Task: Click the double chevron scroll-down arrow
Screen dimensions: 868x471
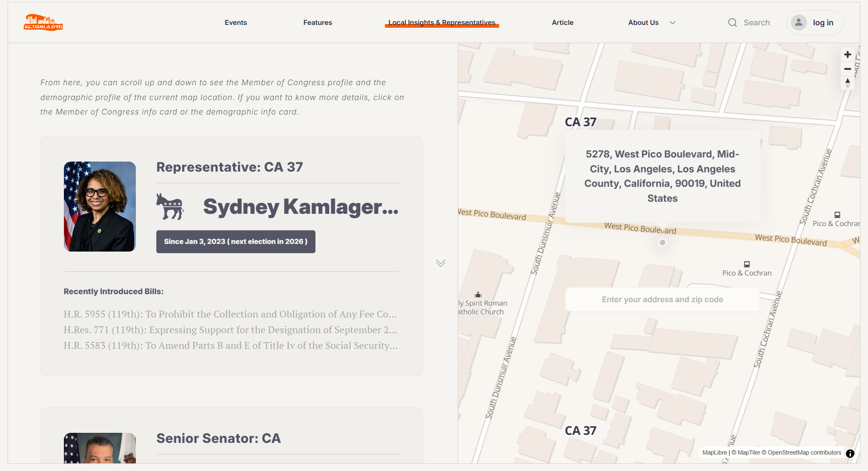Action: [x=441, y=263]
